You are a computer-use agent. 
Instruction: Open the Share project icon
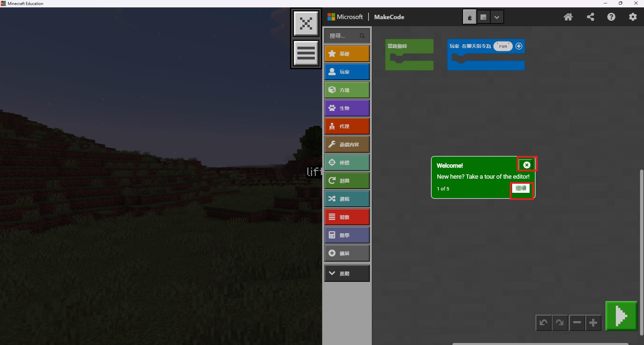tap(590, 17)
